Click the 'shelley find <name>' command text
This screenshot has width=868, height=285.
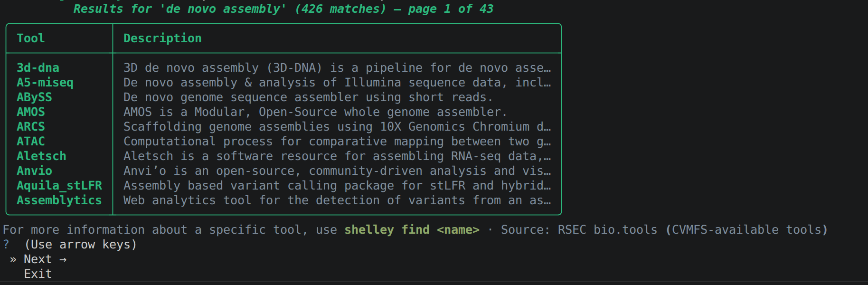click(412, 230)
